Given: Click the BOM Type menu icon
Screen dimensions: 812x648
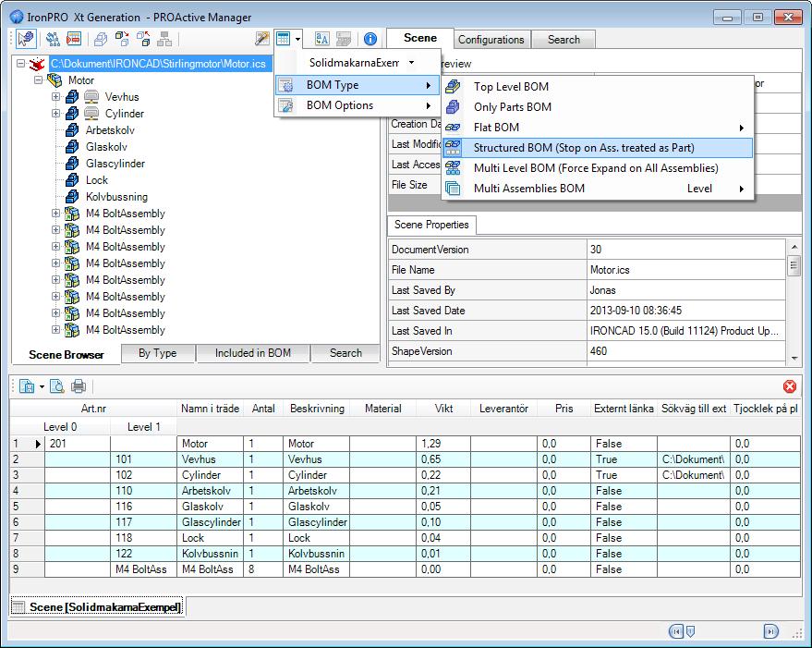Looking at the screenshot, I should [x=285, y=85].
